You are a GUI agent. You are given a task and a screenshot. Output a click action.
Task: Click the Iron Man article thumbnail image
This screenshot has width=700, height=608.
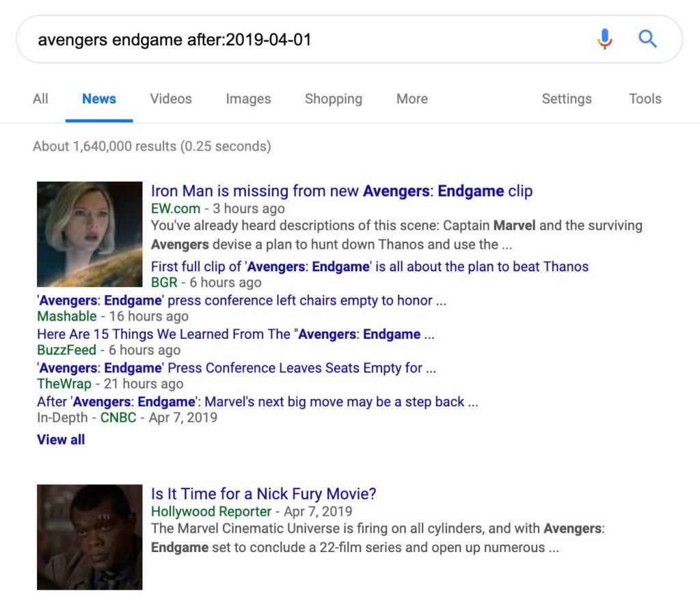[90, 234]
